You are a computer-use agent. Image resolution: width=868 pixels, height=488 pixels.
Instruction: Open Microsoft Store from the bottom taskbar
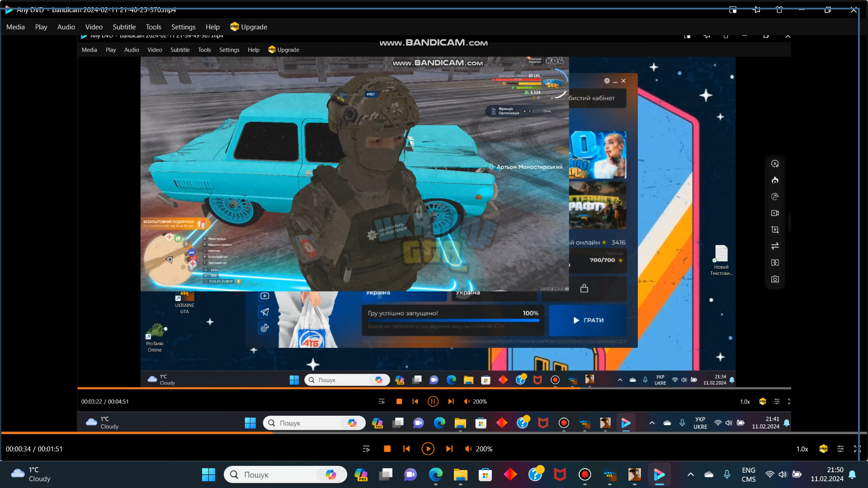[x=485, y=475]
